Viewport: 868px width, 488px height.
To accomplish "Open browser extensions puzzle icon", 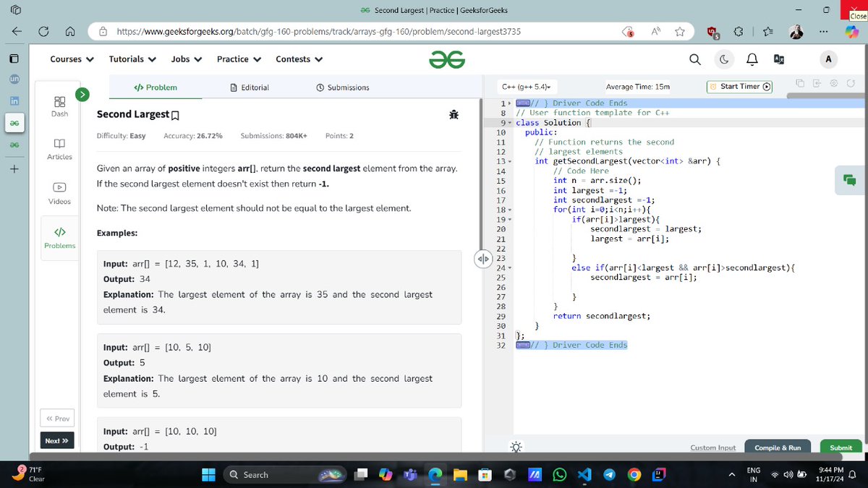I will pyautogui.click(x=739, y=32).
